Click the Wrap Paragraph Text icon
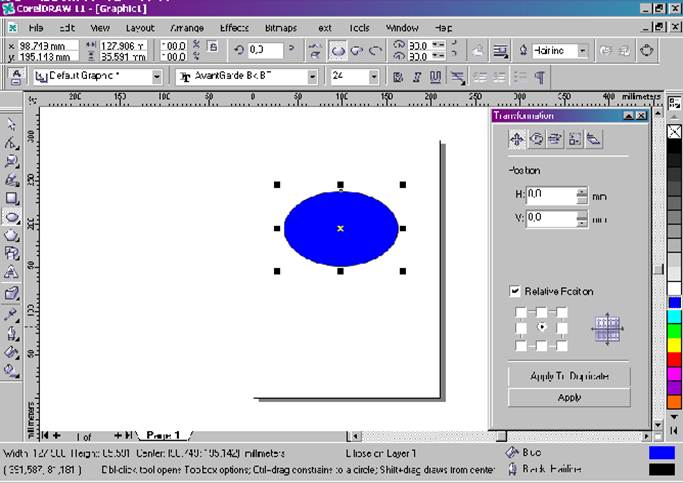 pyautogui.click(x=501, y=51)
